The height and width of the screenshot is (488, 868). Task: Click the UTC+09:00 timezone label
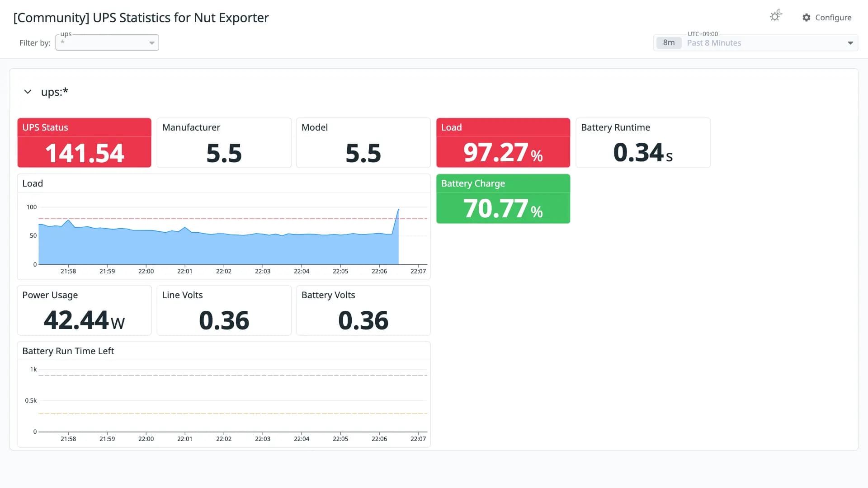coord(703,34)
